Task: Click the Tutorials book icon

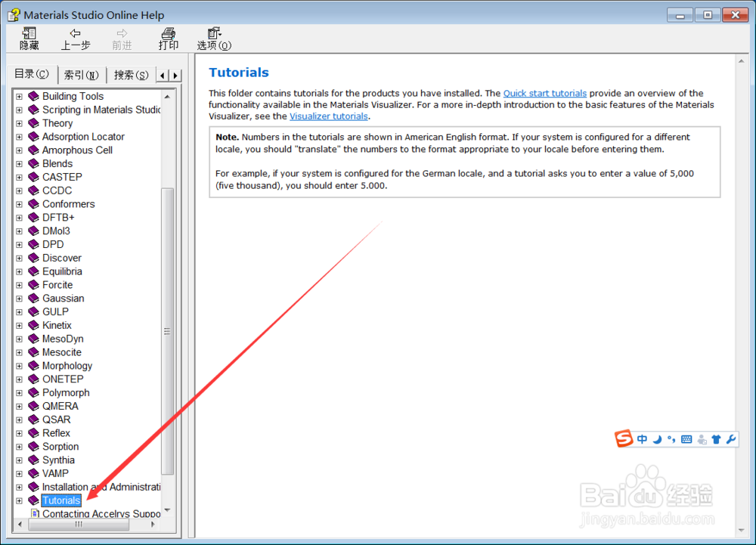Action: [x=33, y=500]
